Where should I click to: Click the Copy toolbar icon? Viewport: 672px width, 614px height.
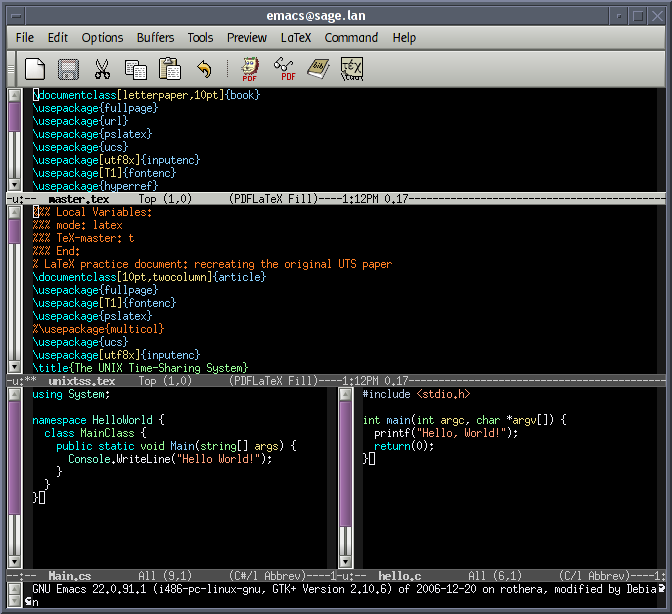pyautogui.click(x=135, y=69)
